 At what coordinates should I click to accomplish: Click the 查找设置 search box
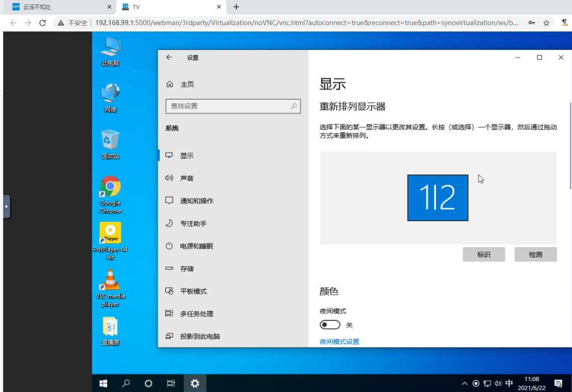233,106
